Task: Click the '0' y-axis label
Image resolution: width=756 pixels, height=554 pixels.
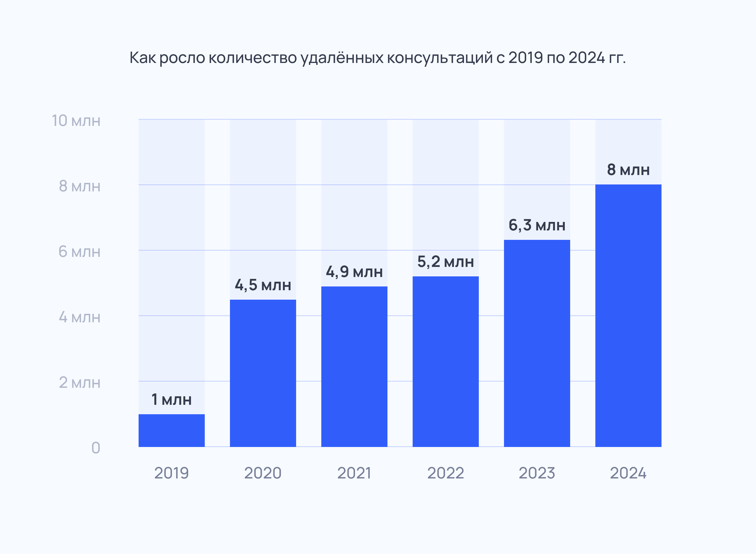Action: point(96,448)
